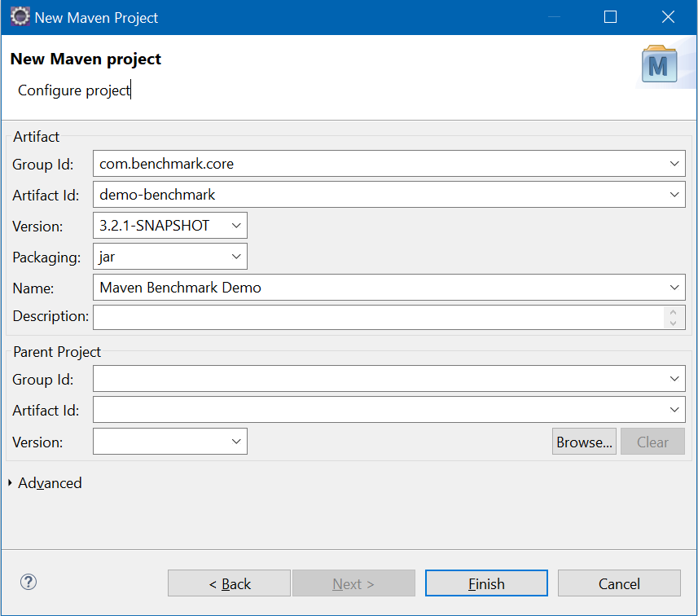
Task: Click the grayed-out Next button
Action: coord(353,583)
